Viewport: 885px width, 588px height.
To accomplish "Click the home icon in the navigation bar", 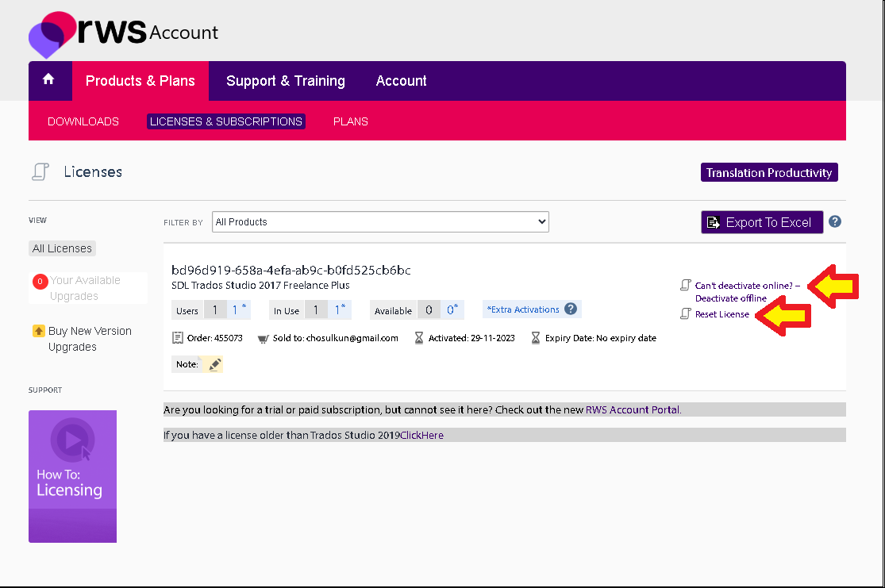I will (49, 80).
